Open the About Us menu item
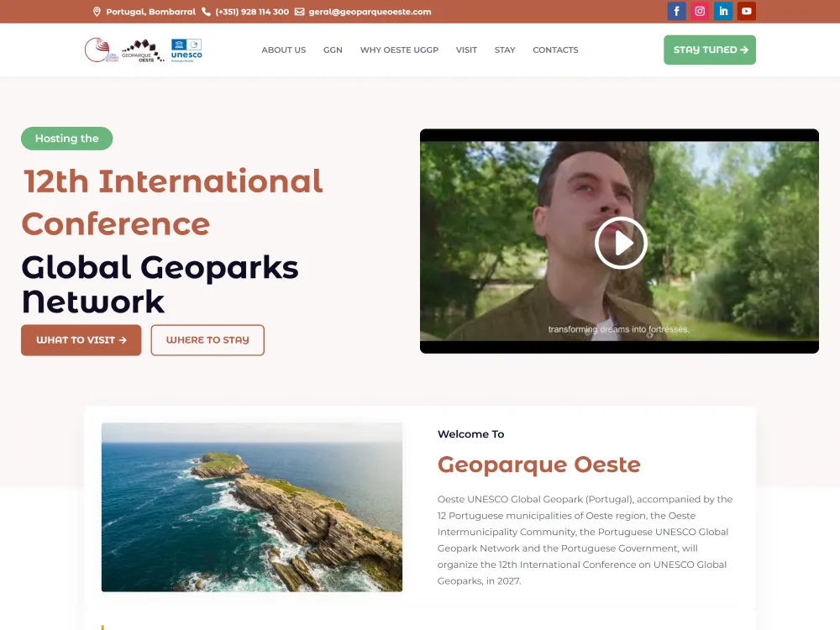This screenshot has height=630, width=840. click(283, 50)
